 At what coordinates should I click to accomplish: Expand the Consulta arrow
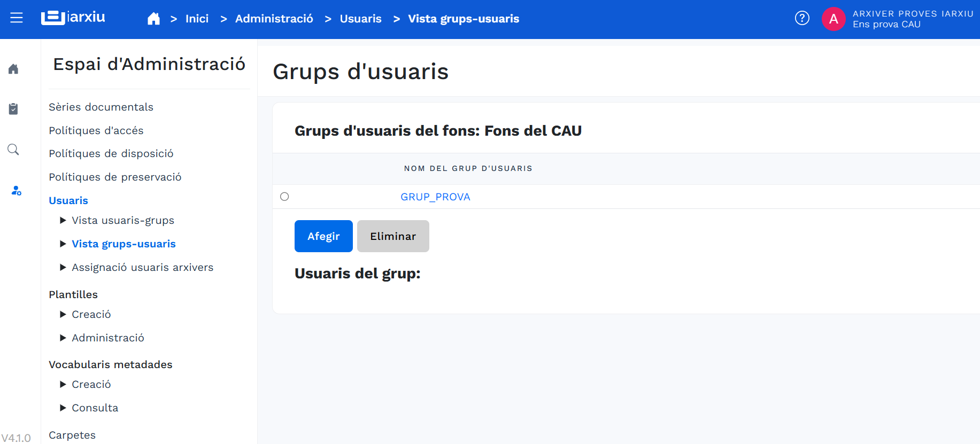(63, 408)
